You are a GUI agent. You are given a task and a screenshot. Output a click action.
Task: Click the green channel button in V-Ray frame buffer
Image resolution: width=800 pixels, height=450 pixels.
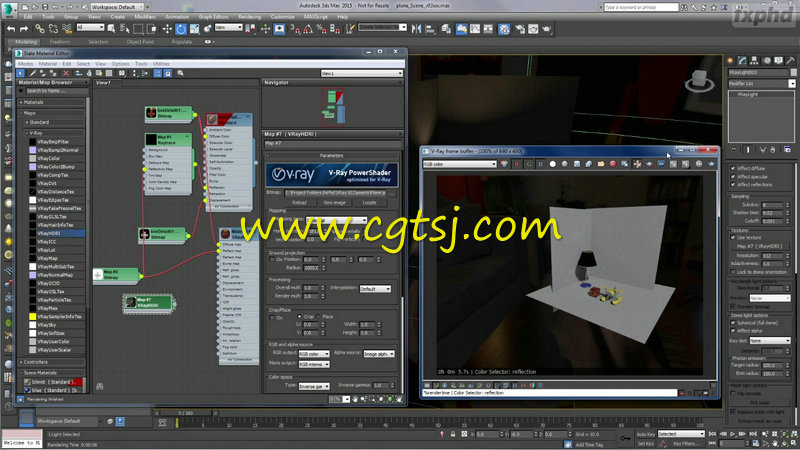tap(529, 164)
